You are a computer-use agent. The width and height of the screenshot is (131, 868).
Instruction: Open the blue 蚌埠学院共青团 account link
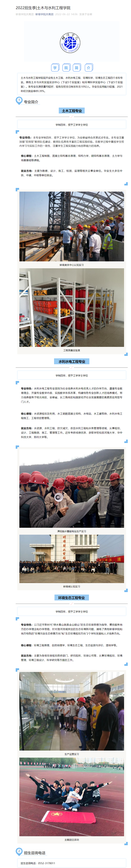44,14
